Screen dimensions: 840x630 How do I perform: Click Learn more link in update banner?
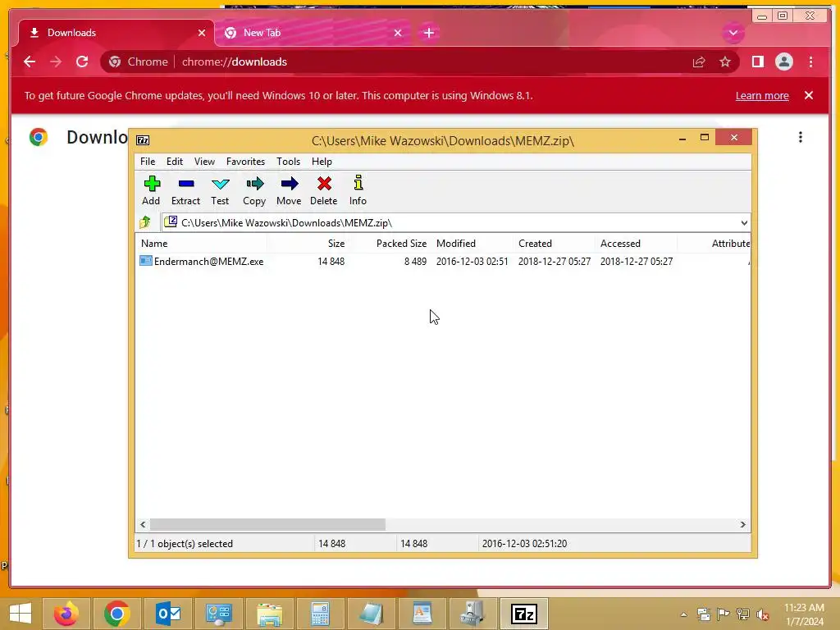pyautogui.click(x=762, y=95)
